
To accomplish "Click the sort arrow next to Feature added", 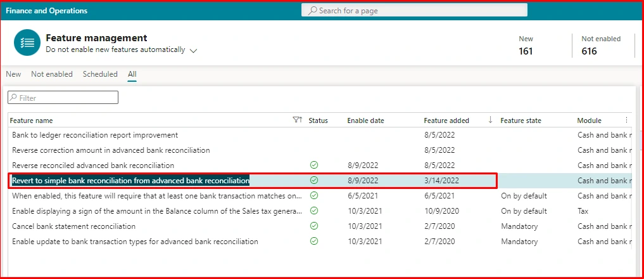I will [490, 120].
